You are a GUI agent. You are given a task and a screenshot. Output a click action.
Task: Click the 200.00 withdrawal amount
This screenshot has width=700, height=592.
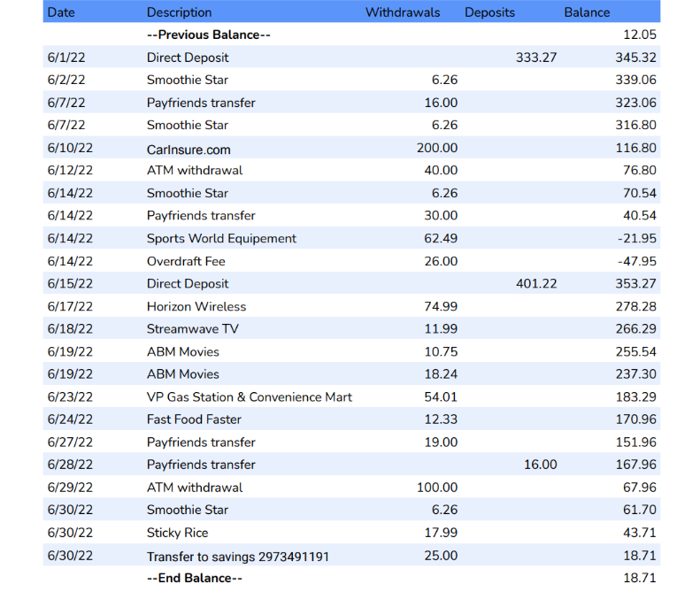point(437,148)
